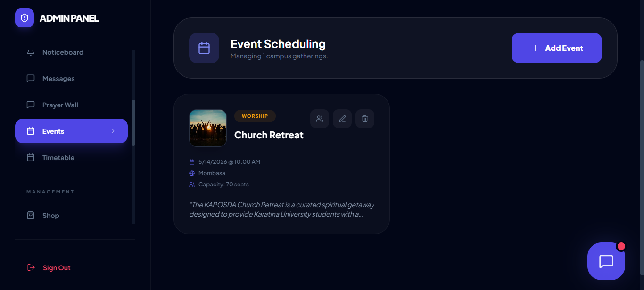The height and width of the screenshot is (290, 644).
Task: Open the Prayer Wall speech bubble icon
Action: pyautogui.click(x=30, y=105)
